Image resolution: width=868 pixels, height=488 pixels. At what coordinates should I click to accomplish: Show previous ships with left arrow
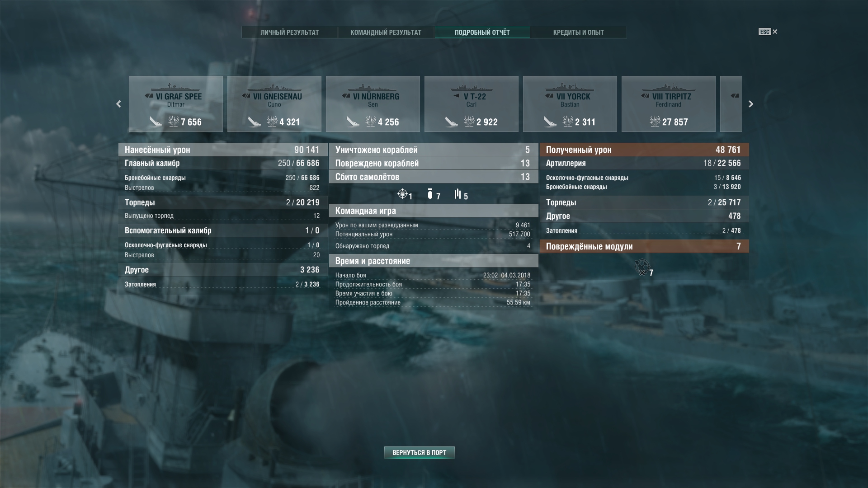coord(118,104)
